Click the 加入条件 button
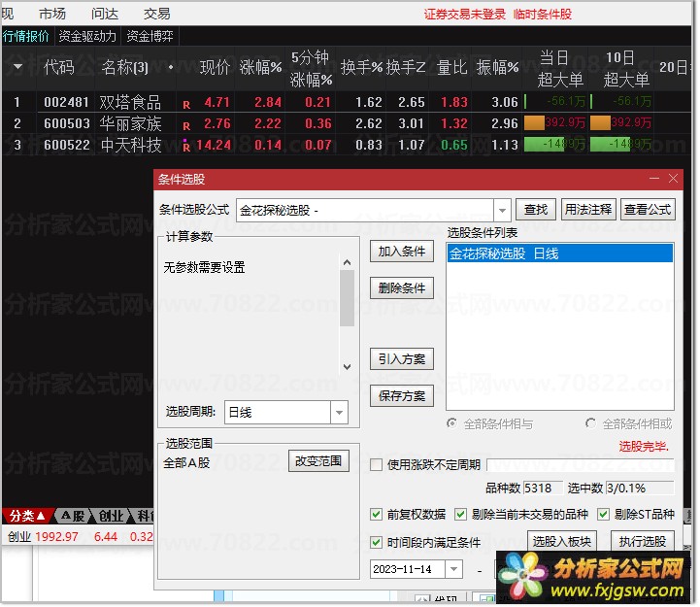This screenshot has height=607, width=700. click(x=402, y=252)
